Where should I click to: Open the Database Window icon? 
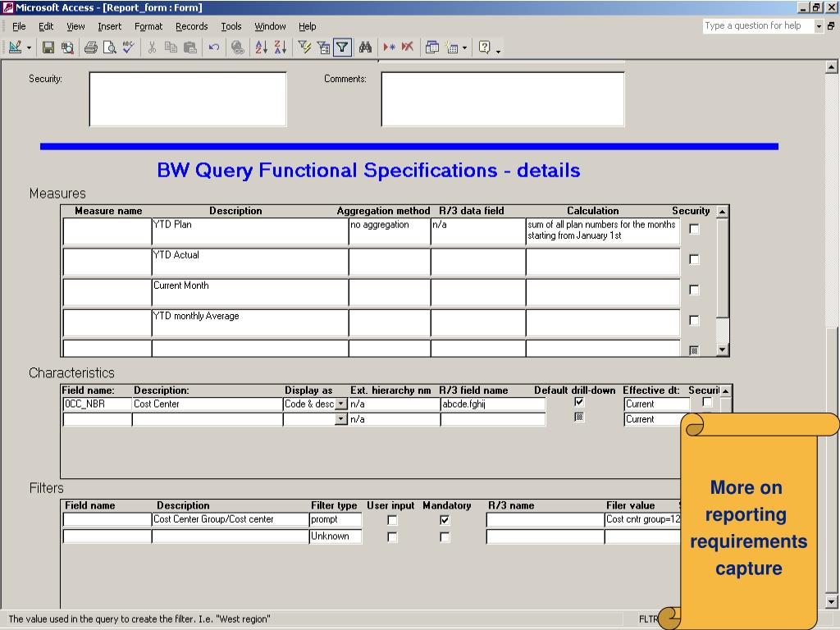(x=431, y=48)
